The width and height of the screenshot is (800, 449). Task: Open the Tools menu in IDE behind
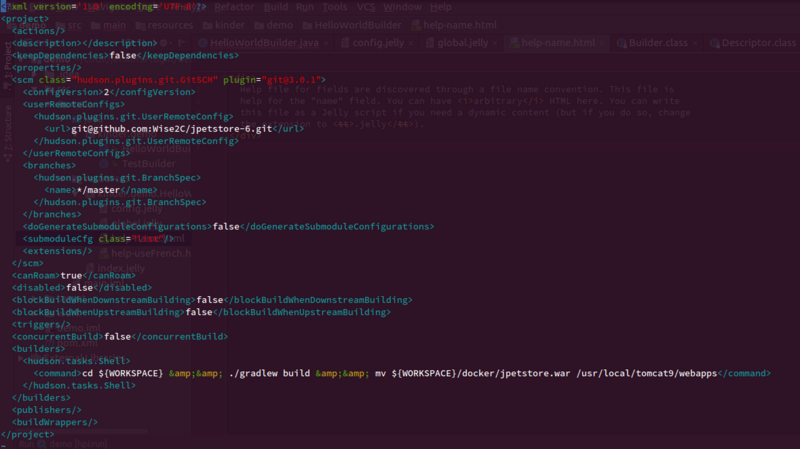tap(335, 7)
